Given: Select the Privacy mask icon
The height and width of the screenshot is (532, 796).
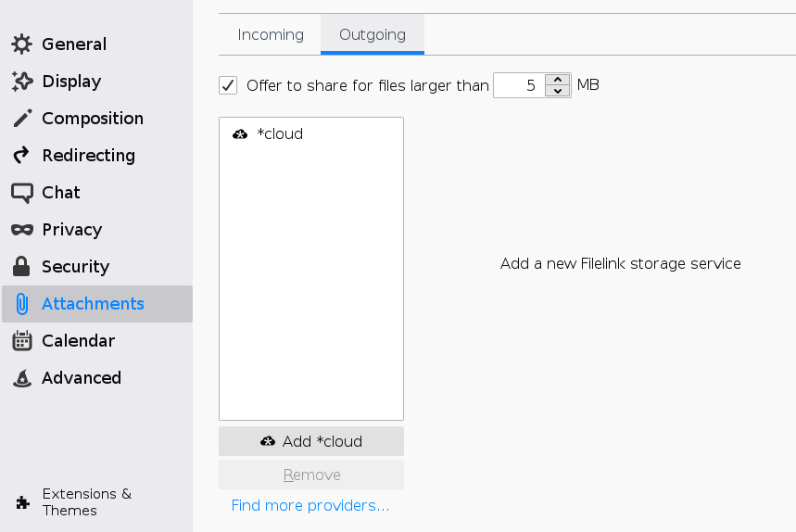Looking at the screenshot, I should tap(21, 230).
